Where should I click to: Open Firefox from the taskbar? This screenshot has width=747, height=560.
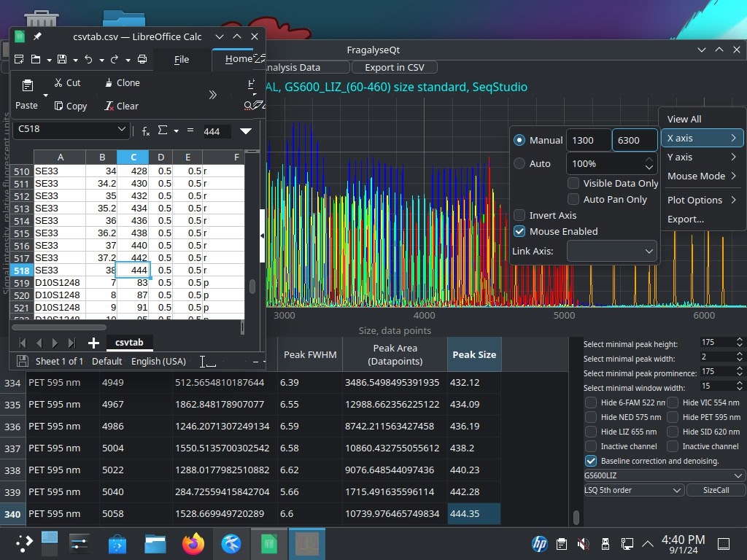click(x=193, y=543)
